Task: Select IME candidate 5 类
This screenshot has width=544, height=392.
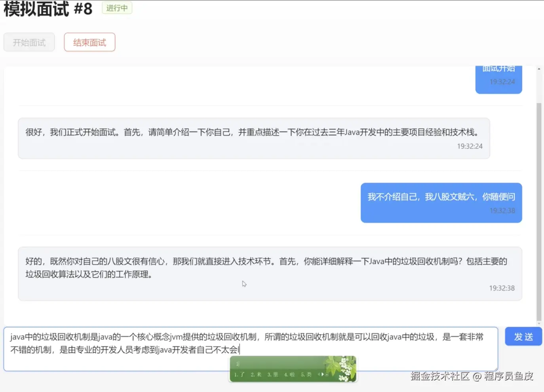Action: (x=306, y=374)
